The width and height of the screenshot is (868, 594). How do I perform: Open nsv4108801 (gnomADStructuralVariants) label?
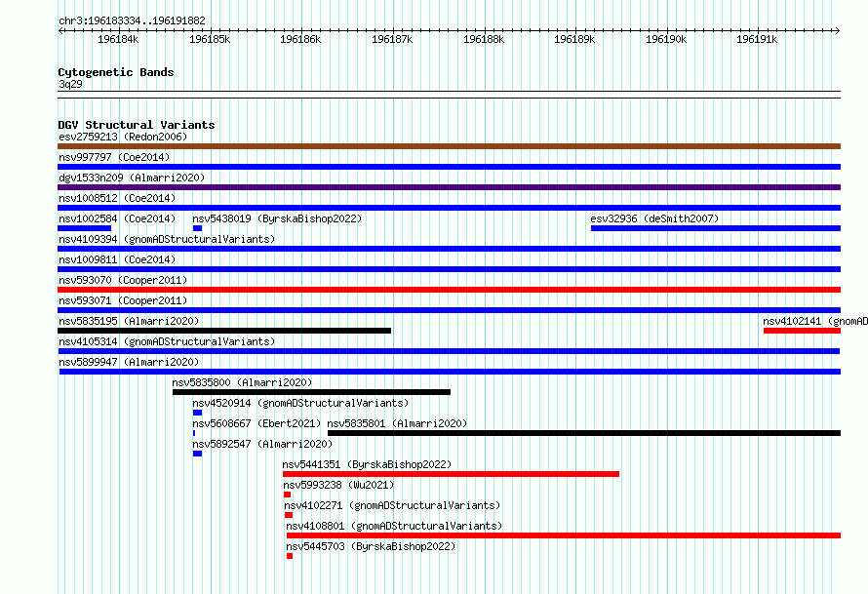click(x=394, y=526)
